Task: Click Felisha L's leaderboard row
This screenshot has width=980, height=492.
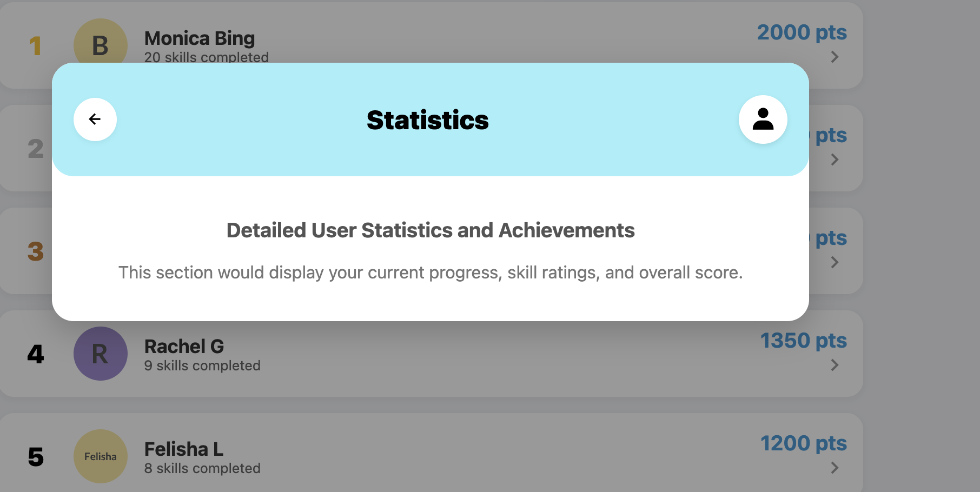Action: (x=433, y=457)
